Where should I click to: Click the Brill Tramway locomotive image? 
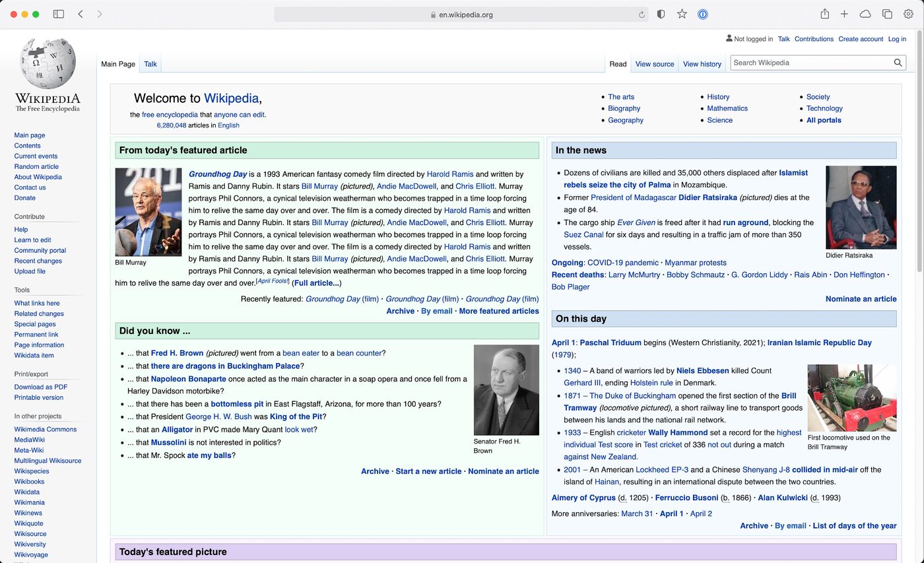[851, 398]
